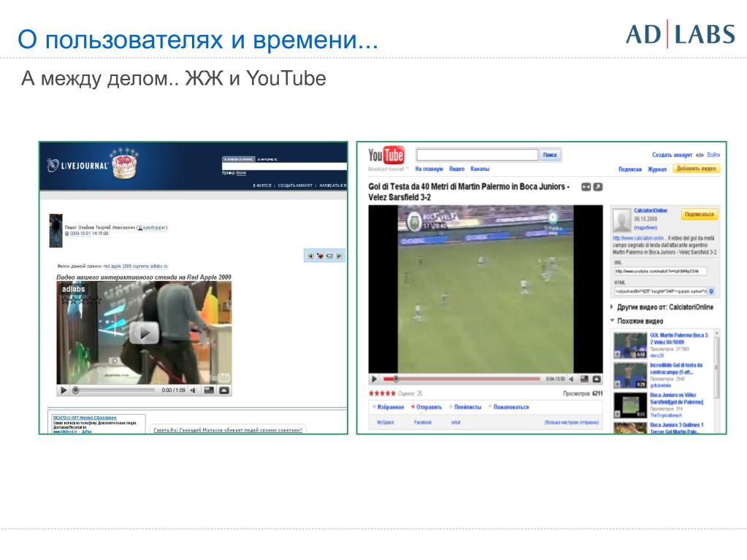747x560 pixels.
Task: Mute the embedded adlabs video
Action: (194, 391)
